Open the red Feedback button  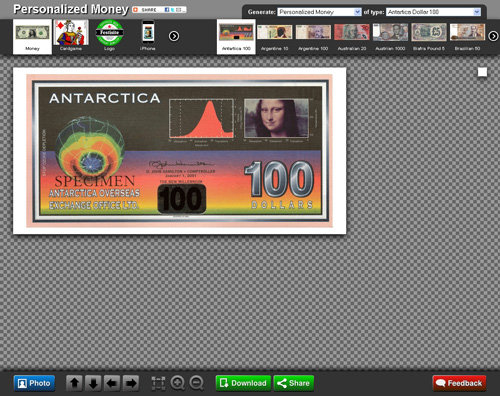(x=459, y=383)
